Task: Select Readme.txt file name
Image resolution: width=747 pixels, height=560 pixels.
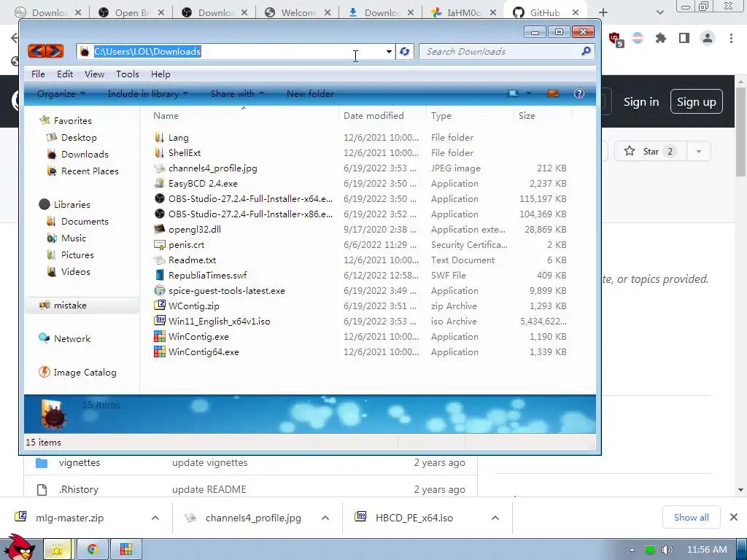Action: 192,260
